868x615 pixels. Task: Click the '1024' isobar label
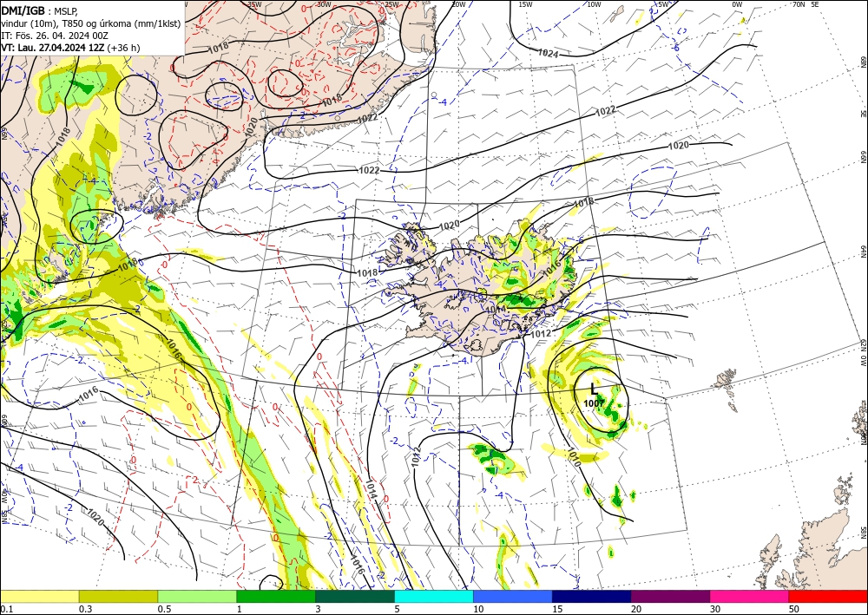548,54
